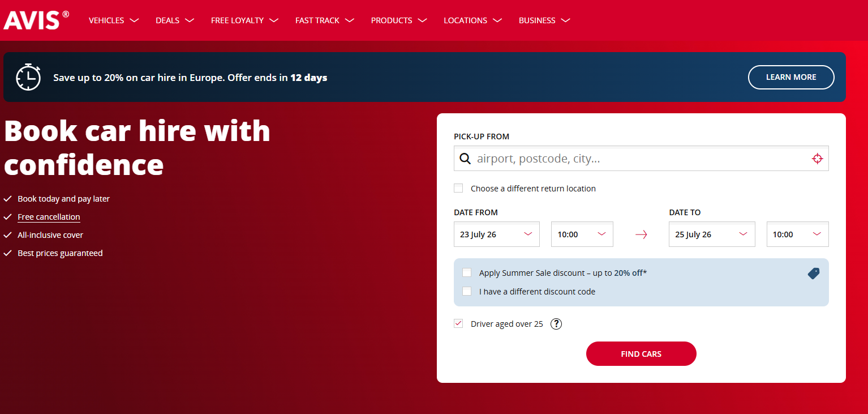
Task: Open driver age help question mark
Action: (x=556, y=324)
